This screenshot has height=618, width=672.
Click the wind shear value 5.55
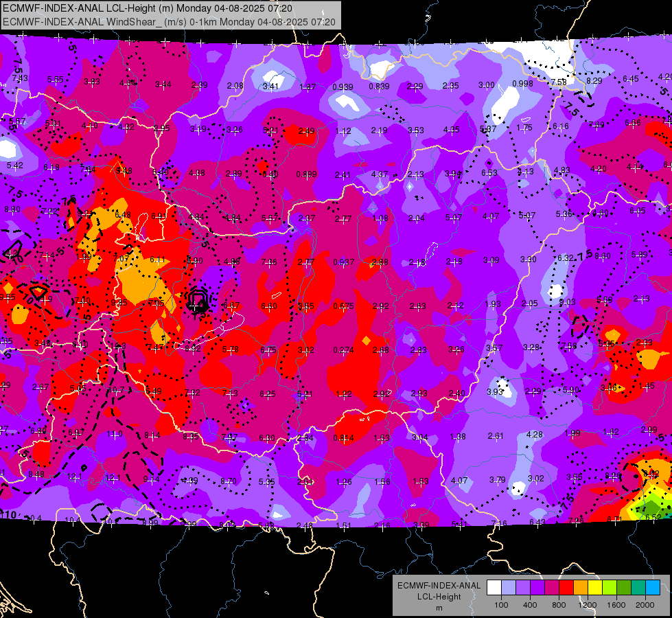click(56, 80)
